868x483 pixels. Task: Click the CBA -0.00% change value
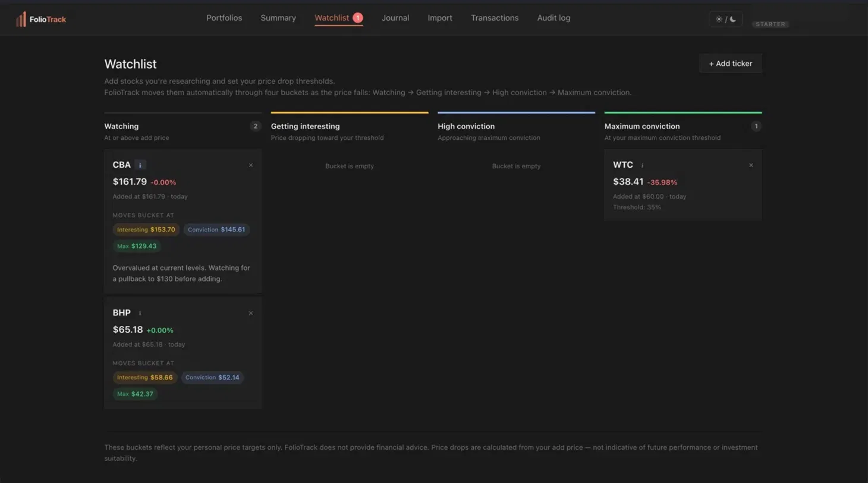tap(163, 182)
